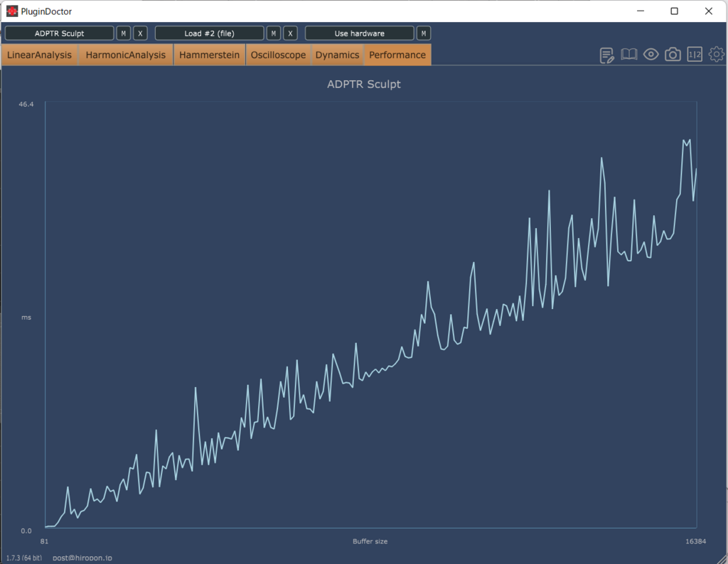The width and height of the screenshot is (728, 564).
Task: Click the ADPTR Sculpt graph title
Action: (364, 85)
